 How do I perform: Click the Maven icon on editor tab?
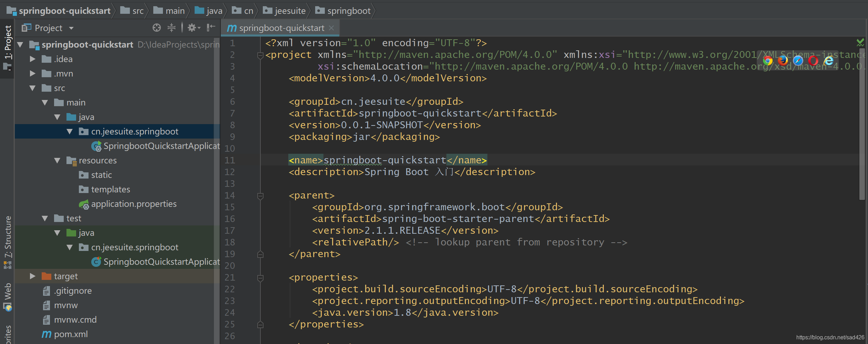coord(232,28)
